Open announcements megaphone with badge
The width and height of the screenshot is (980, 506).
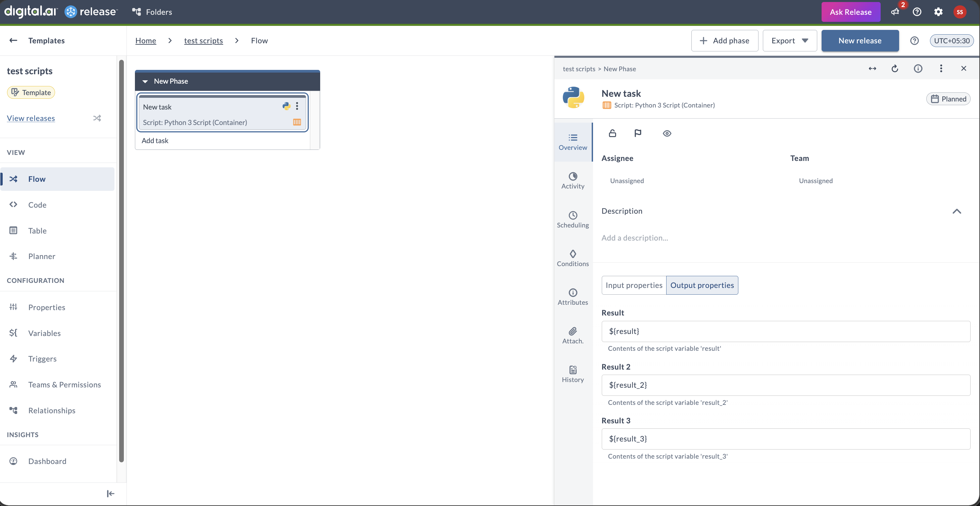tap(895, 11)
